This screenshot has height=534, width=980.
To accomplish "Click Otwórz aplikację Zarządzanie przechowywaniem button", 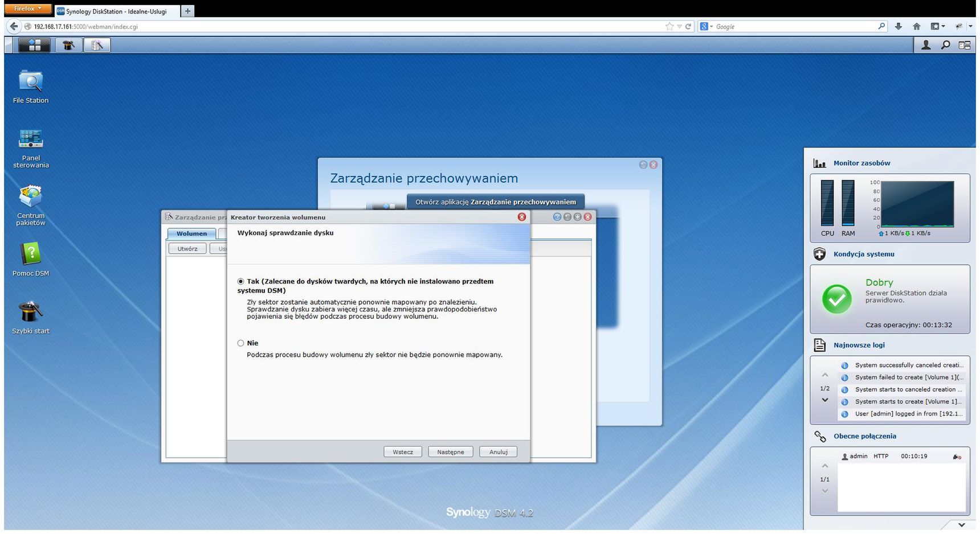I will pos(496,202).
